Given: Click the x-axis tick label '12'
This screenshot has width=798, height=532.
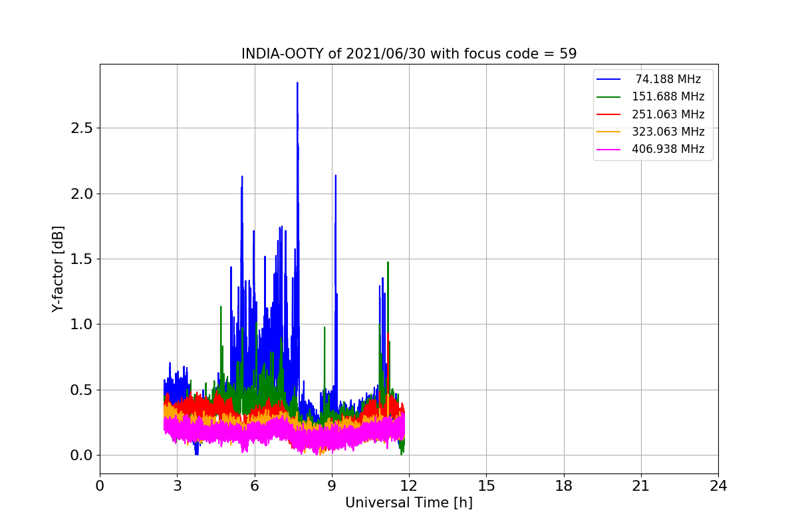Looking at the screenshot, I should tap(409, 486).
